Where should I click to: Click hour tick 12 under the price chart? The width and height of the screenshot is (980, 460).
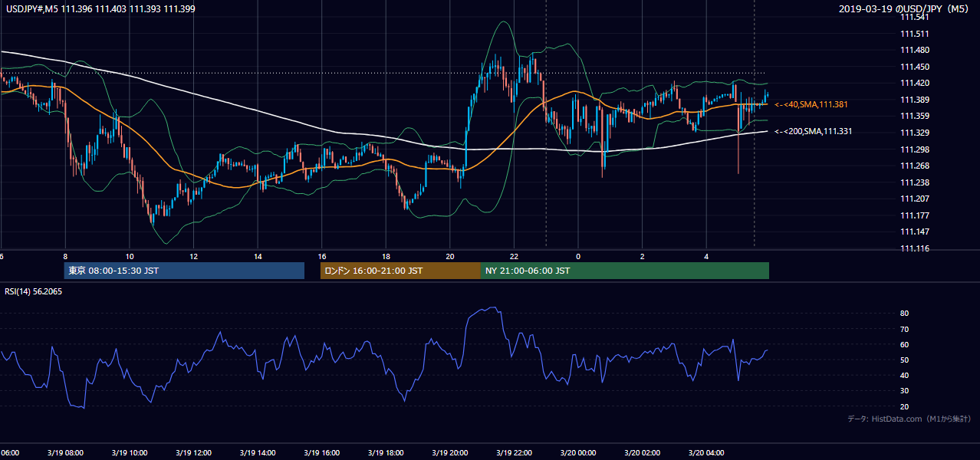(193, 256)
